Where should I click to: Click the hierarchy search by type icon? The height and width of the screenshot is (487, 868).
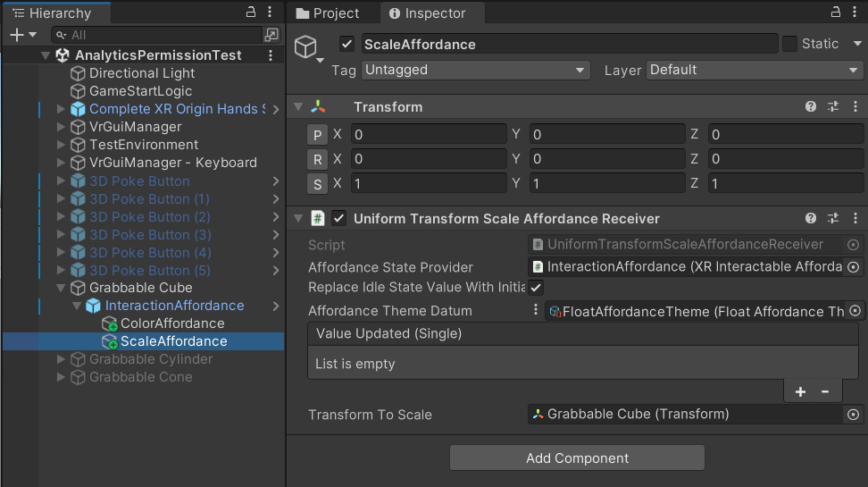271,35
